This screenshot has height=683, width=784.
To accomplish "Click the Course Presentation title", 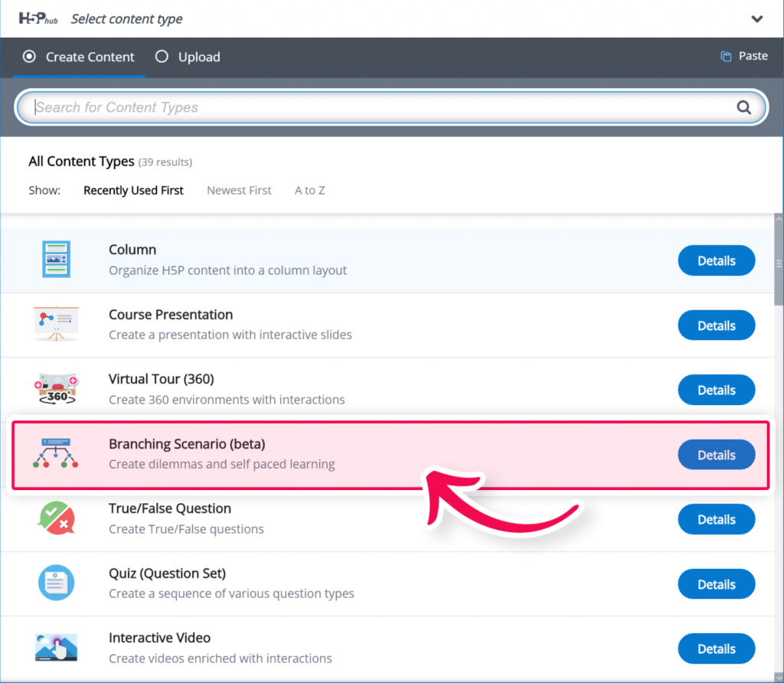I will pyautogui.click(x=171, y=315).
